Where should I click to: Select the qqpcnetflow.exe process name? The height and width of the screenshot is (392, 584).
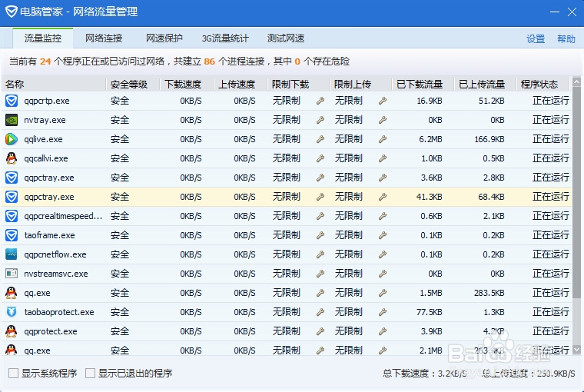pos(55,254)
